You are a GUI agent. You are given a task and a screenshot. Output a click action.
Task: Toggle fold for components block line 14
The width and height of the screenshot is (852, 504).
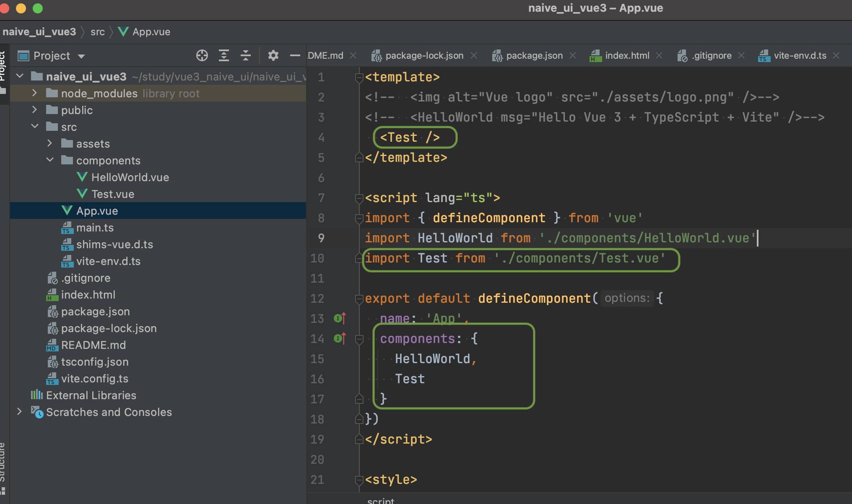click(359, 339)
